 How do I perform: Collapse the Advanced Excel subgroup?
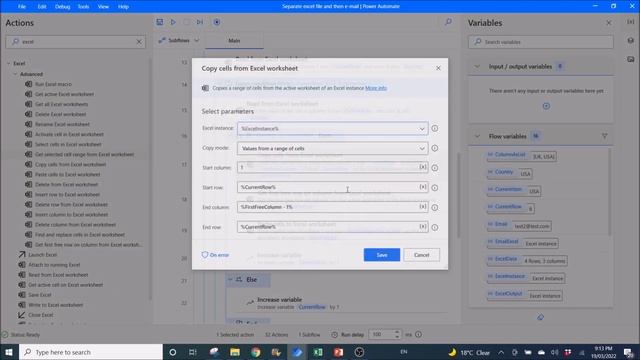16,74
